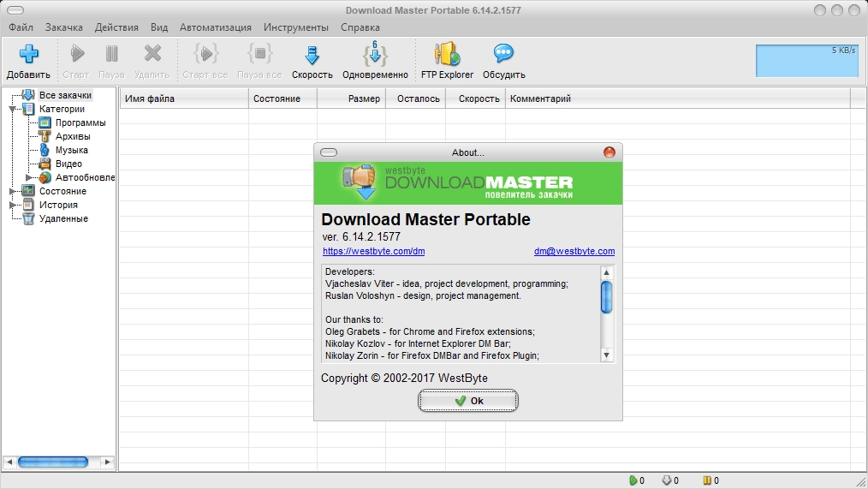Click the sidebar scrollbar right arrow
This screenshot has height=489, width=868.
[x=107, y=462]
